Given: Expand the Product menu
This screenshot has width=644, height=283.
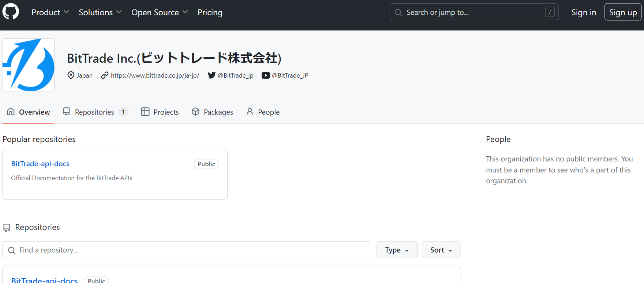Looking at the screenshot, I should tap(50, 12).
